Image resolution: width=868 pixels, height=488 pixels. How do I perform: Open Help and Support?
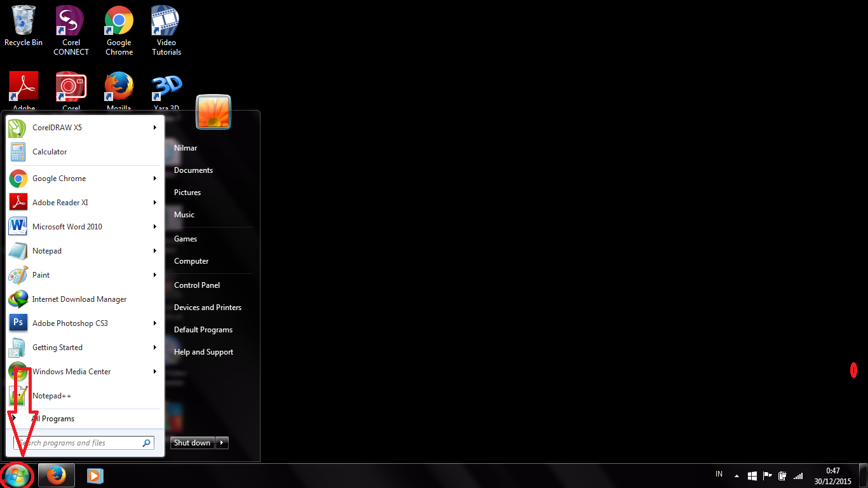tap(203, 352)
